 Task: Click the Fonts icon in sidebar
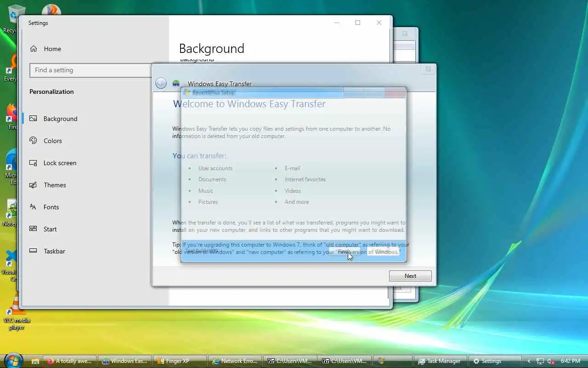[33, 207]
